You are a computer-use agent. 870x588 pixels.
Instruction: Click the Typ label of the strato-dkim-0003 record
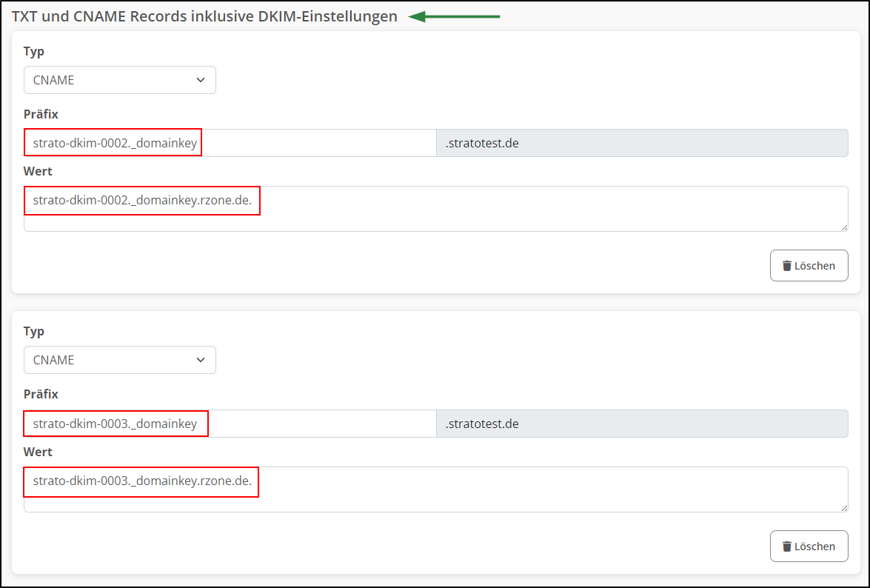pyautogui.click(x=34, y=332)
